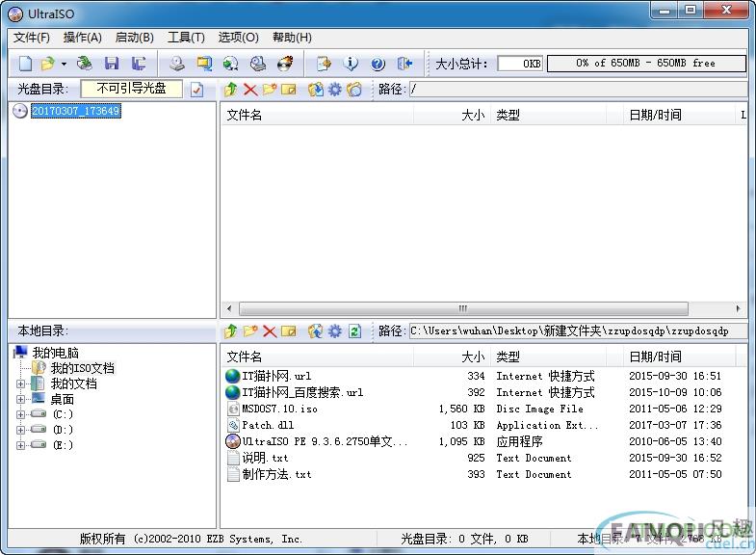Click the total size 0KB field
Viewport: 756px width, 555px height.
point(520,64)
